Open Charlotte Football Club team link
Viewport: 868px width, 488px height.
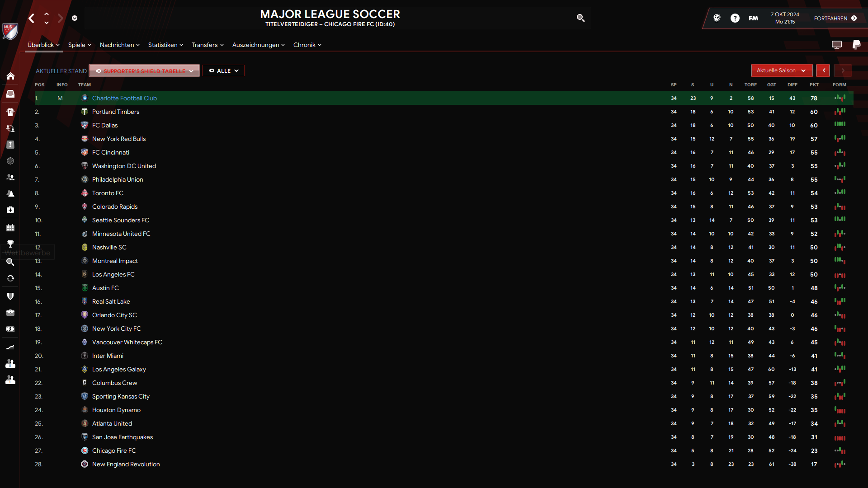[x=124, y=98]
